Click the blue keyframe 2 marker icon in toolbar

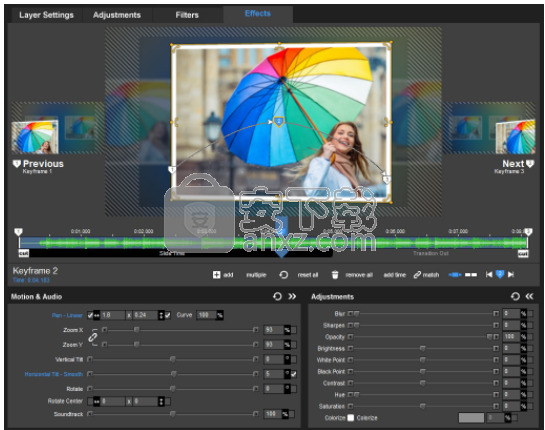click(x=500, y=274)
